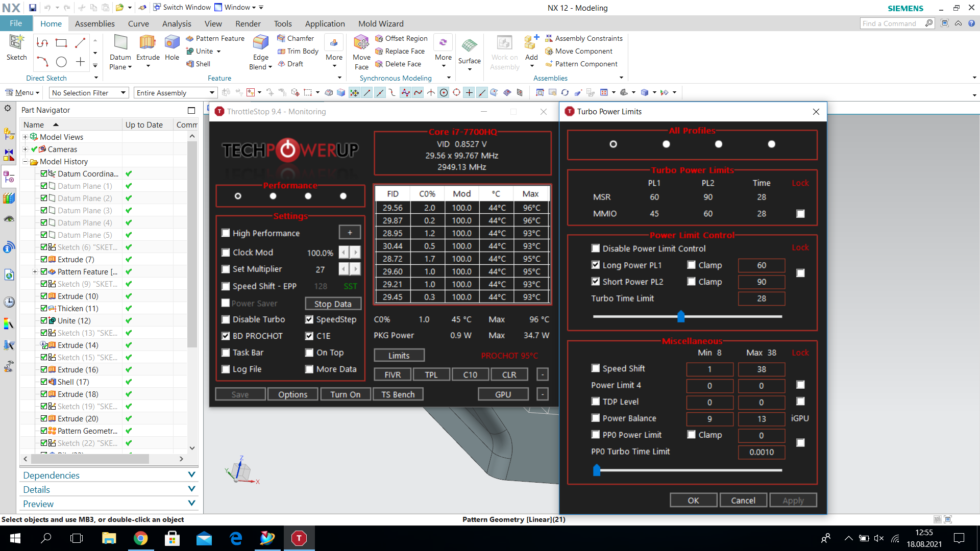Click the Turbo Time Limit slider handle
Image resolution: width=980 pixels, height=551 pixels.
(x=680, y=317)
